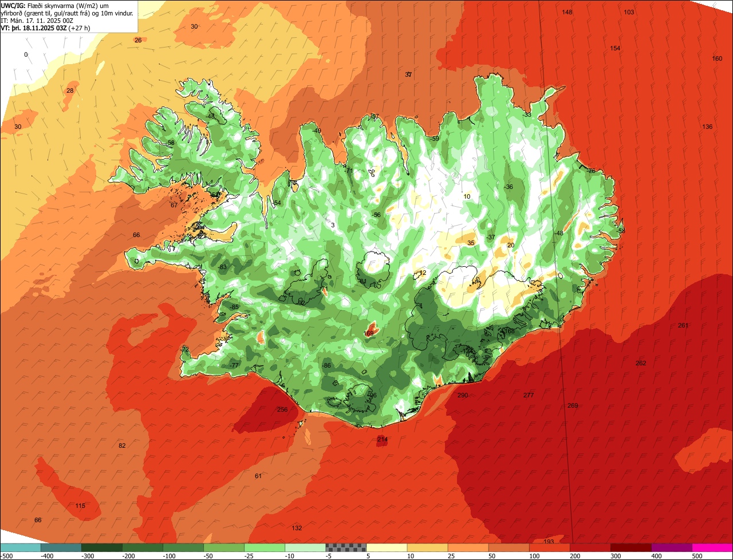Click the '-83' value in west Iceland
The image size is (733, 560).
pos(223,267)
